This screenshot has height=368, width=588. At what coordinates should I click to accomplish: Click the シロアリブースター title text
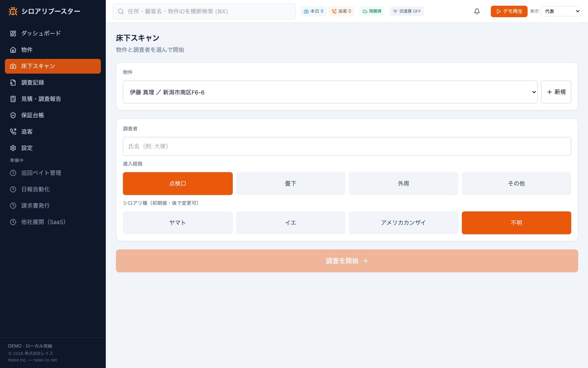point(51,11)
